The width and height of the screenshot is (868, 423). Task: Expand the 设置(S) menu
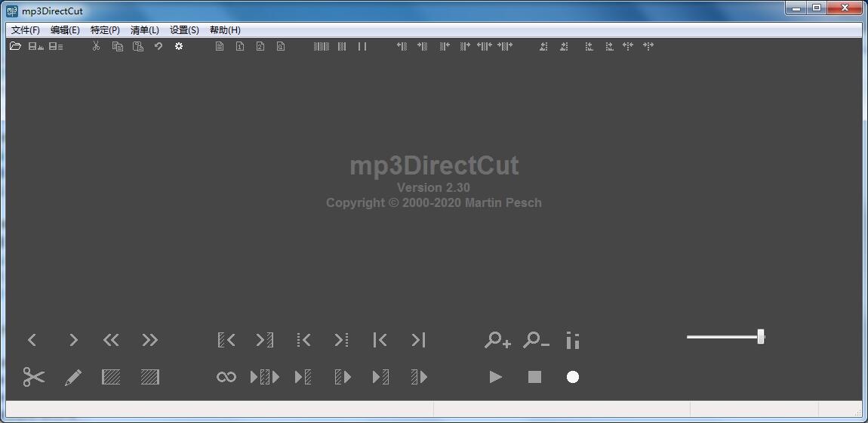click(x=184, y=30)
